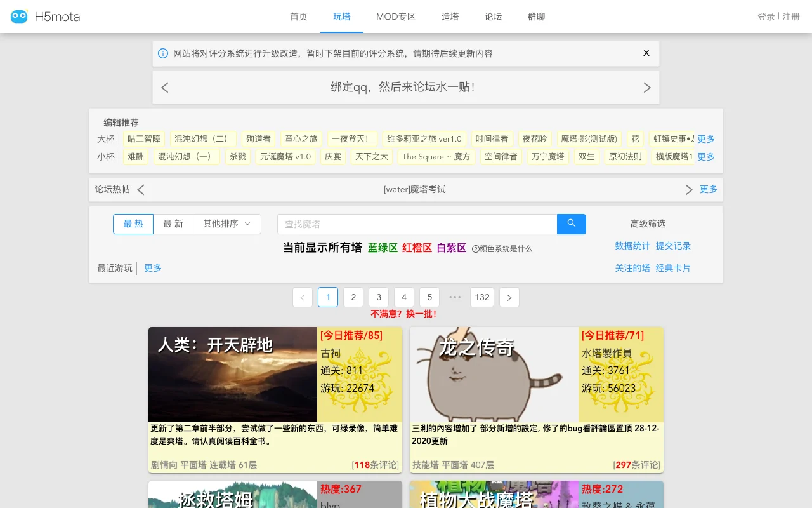Open 龙之传奇 game thumbnail
812x508 pixels.
494,375
